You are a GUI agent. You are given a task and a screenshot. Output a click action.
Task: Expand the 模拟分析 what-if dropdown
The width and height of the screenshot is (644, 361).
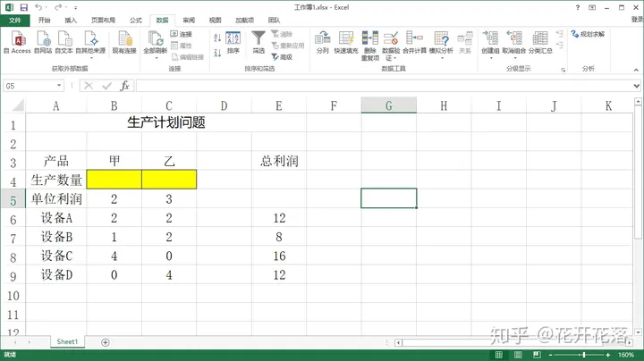point(441,57)
